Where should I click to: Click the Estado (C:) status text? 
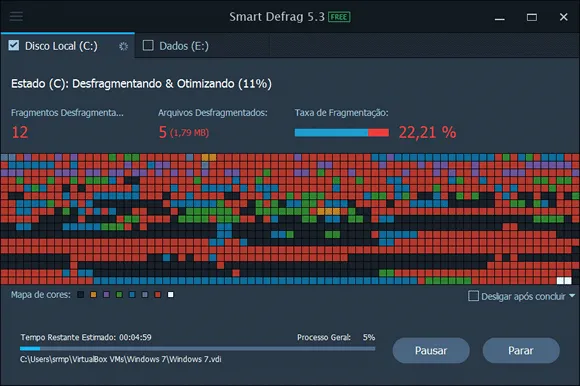pos(141,84)
